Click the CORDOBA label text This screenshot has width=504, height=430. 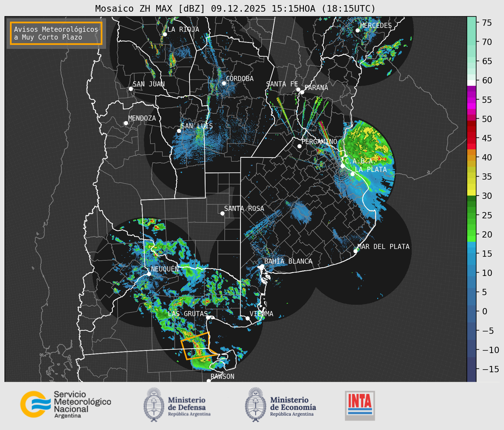[x=240, y=79]
